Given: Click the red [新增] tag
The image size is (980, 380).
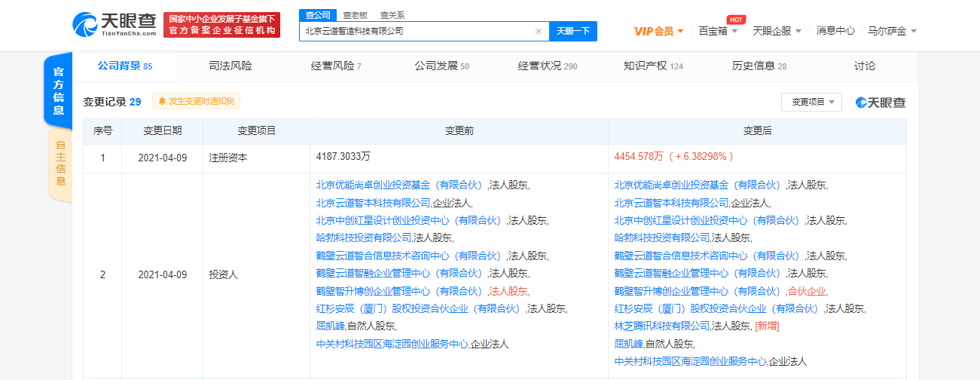Looking at the screenshot, I should (766, 326).
